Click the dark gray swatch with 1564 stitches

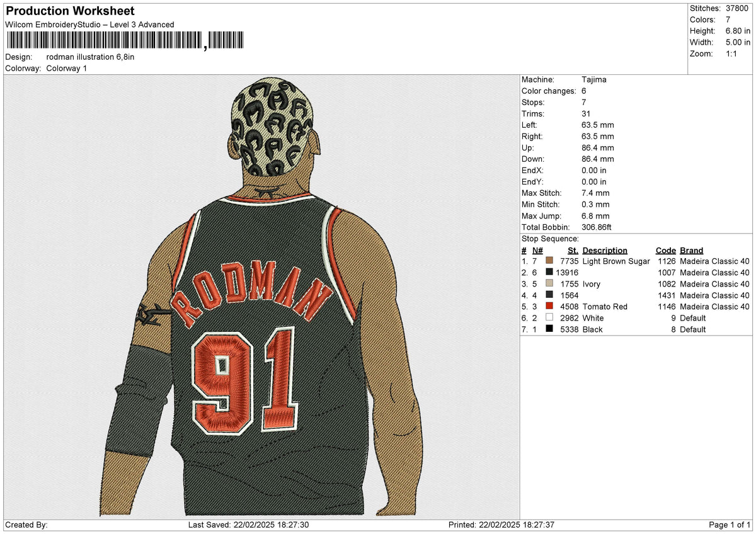coord(549,295)
